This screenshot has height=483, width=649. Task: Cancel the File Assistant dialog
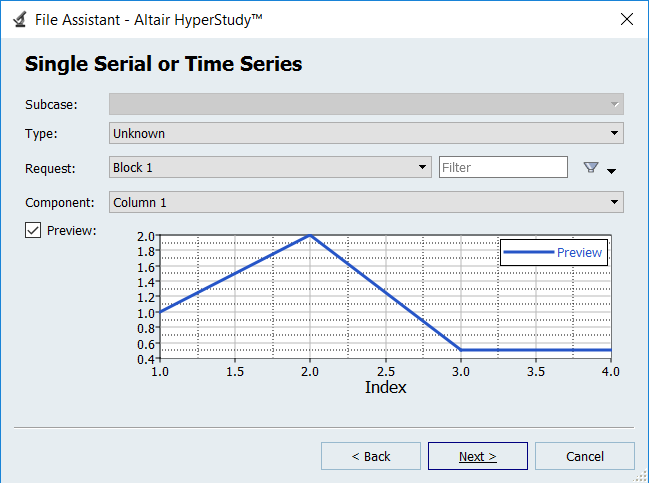point(584,456)
